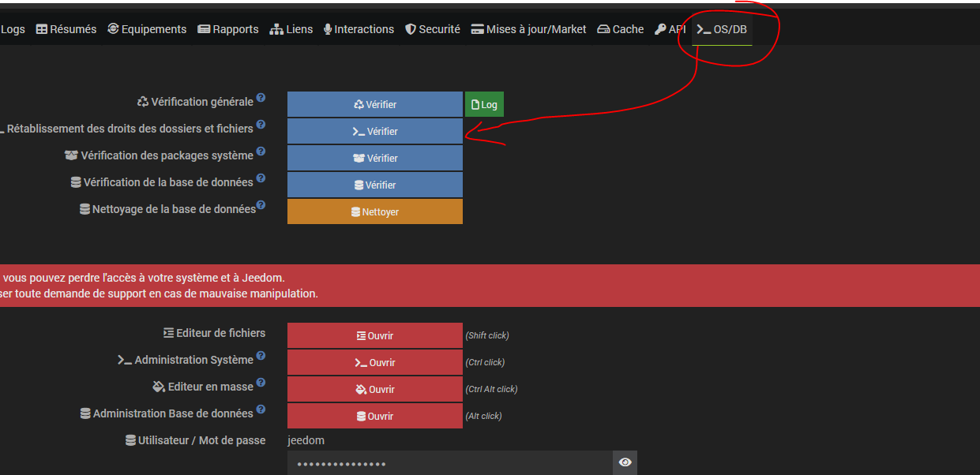This screenshot has height=475, width=980.
Task: Click the Utilisateur / Mot de passe label
Action: 202,440
